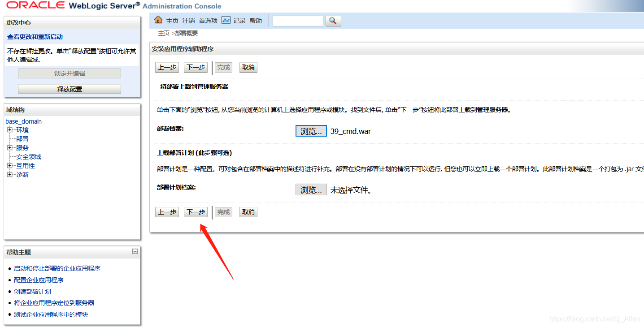Open help topic 启动和停止部署的企业应用程序

click(x=57, y=268)
